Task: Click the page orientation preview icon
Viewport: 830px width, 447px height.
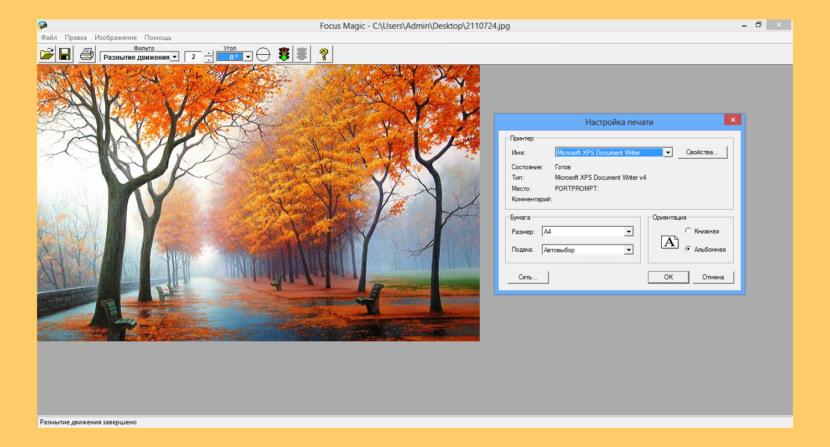Action: tap(670, 243)
